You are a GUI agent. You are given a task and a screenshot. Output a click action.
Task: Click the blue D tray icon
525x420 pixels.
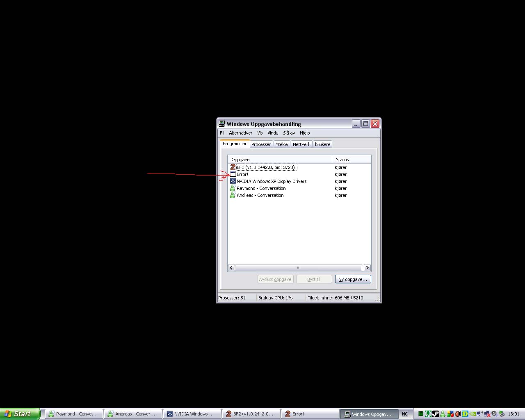tap(465, 414)
